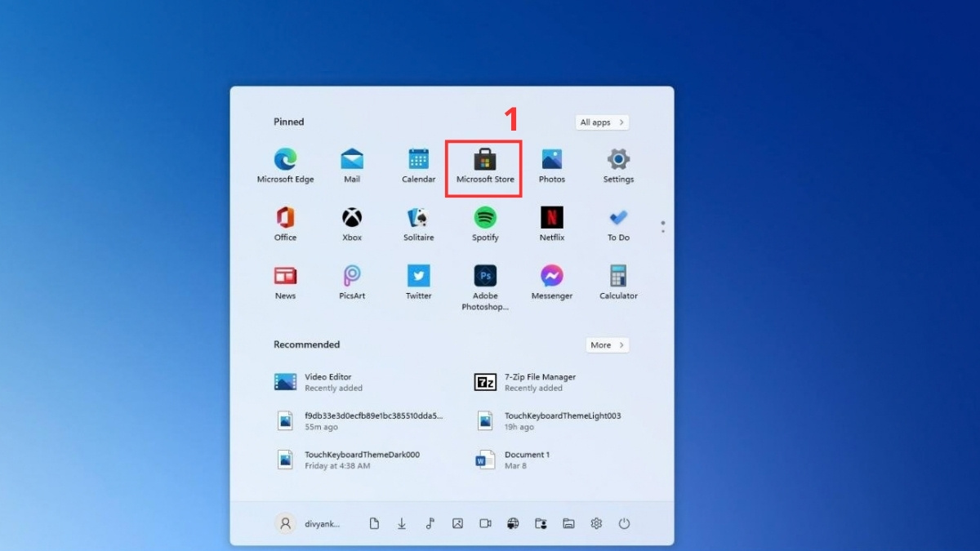Open File Explorer from the bottom bar

pyautogui.click(x=569, y=524)
